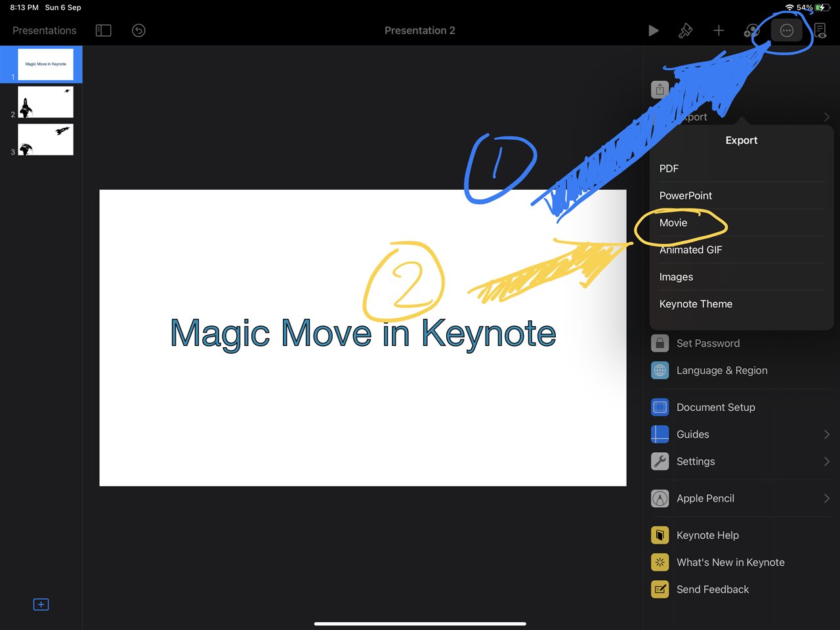Tap the Undo arrow button
This screenshot has width=840, height=630.
[138, 30]
